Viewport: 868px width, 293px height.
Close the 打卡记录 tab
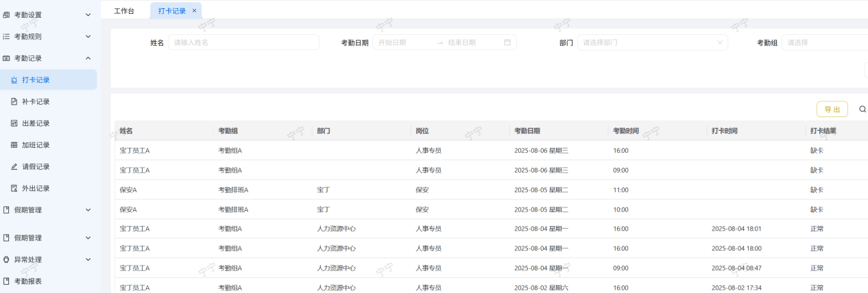pyautogui.click(x=194, y=11)
